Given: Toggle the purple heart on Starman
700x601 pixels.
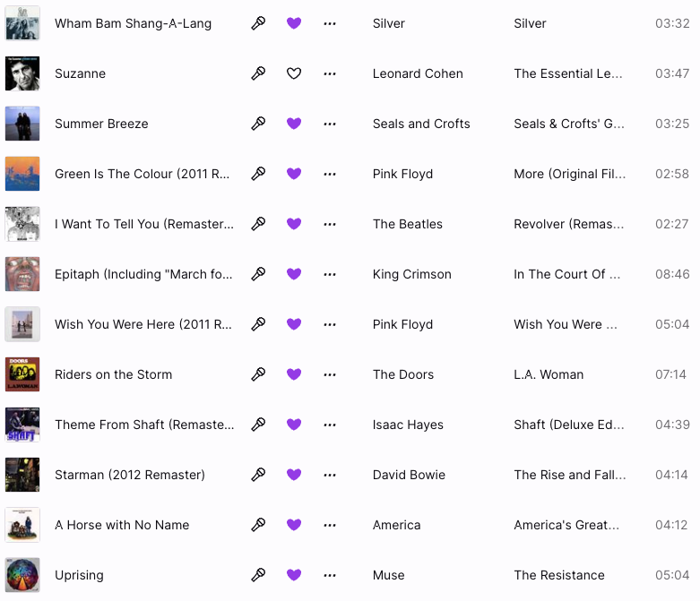Looking at the screenshot, I should [x=294, y=475].
